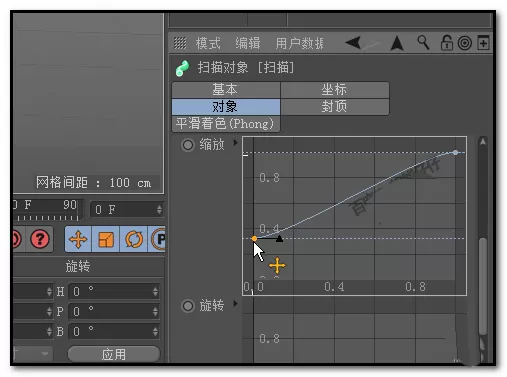Switch to the 基本 tab
The width and height of the screenshot is (507, 377).
pyautogui.click(x=226, y=90)
